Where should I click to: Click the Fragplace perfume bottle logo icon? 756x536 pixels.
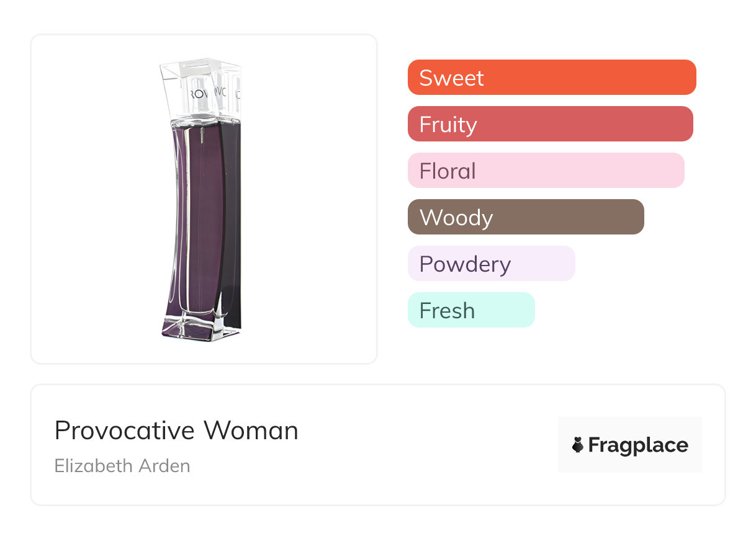[x=578, y=445]
